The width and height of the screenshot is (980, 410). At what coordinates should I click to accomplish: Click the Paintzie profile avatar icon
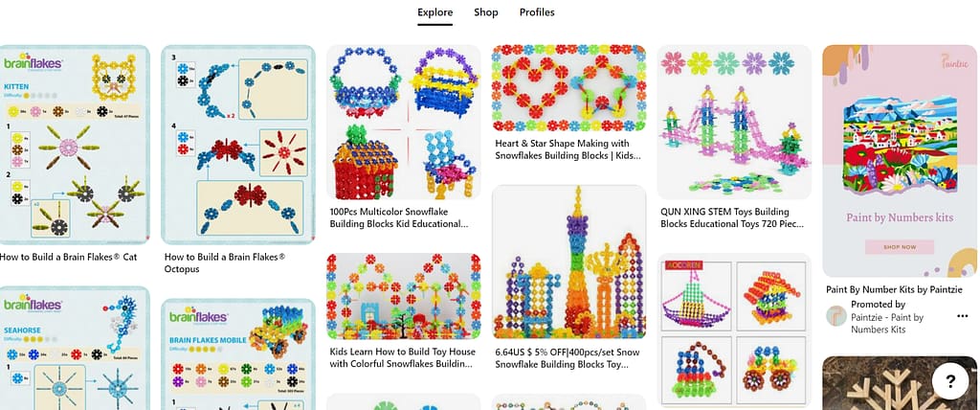click(x=835, y=316)
